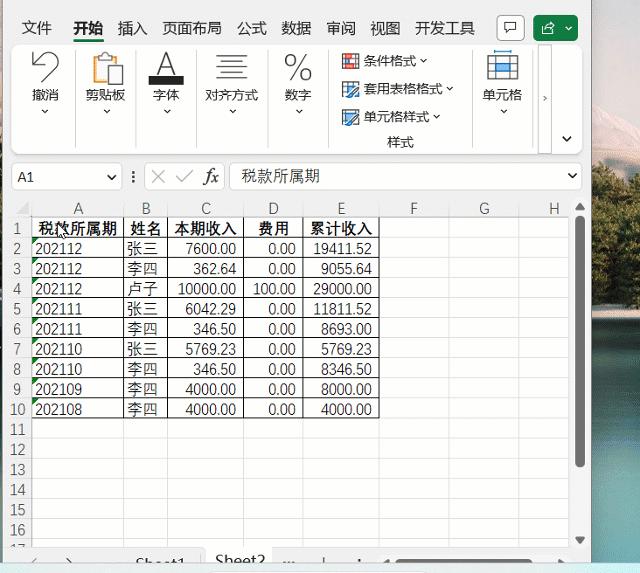Click cell containing 卢子
This screenshot has width=640, height=573.
click(145, 289)
